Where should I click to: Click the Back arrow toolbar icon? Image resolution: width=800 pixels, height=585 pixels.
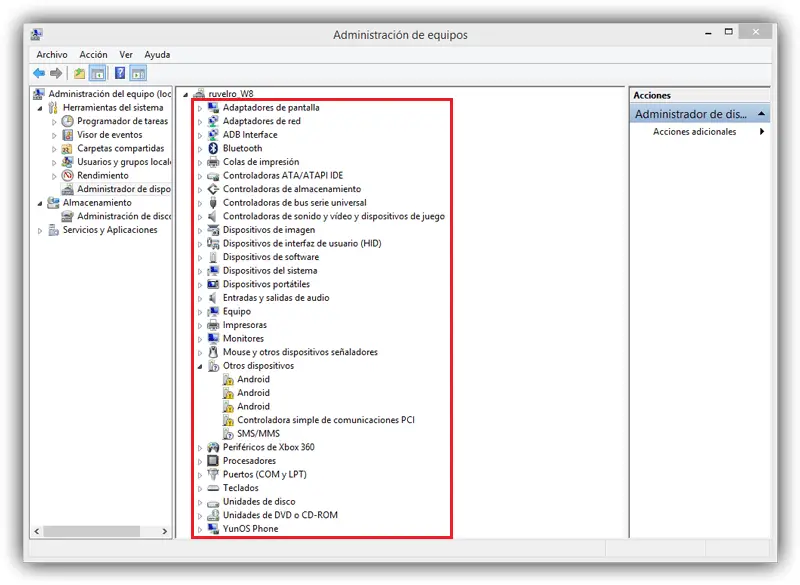39,73
